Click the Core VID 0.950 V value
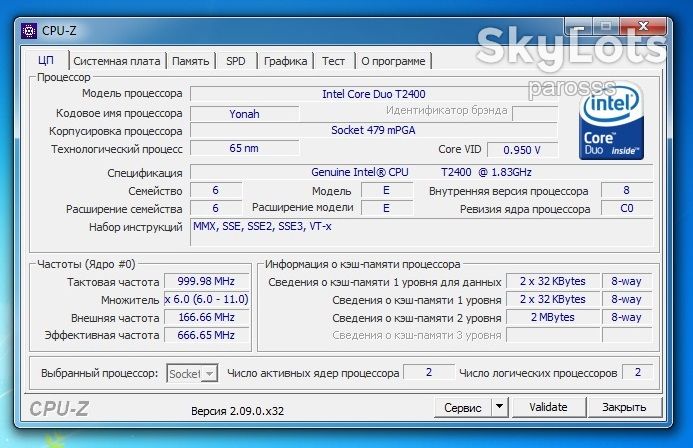Viewport: 693px width, 448px height. pos(522,150)
